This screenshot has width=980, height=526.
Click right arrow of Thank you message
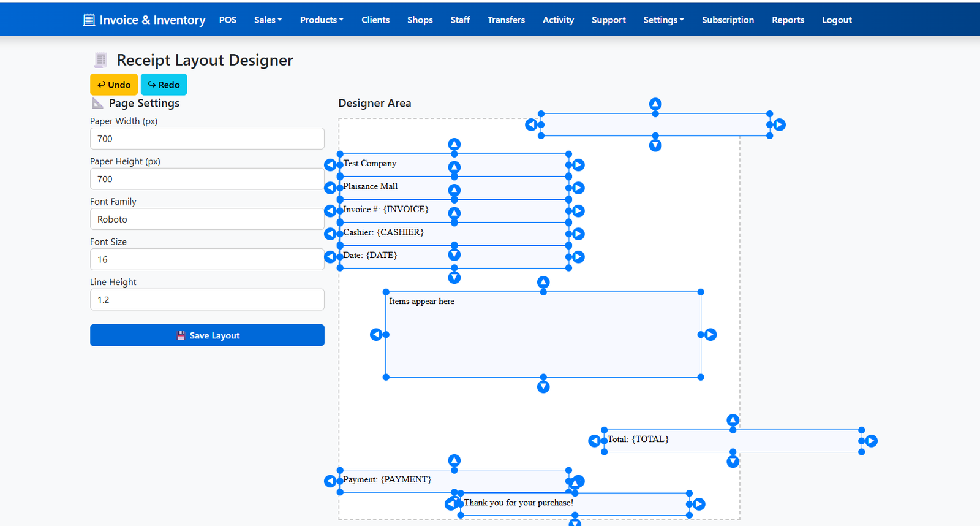[x=699, y=504]
